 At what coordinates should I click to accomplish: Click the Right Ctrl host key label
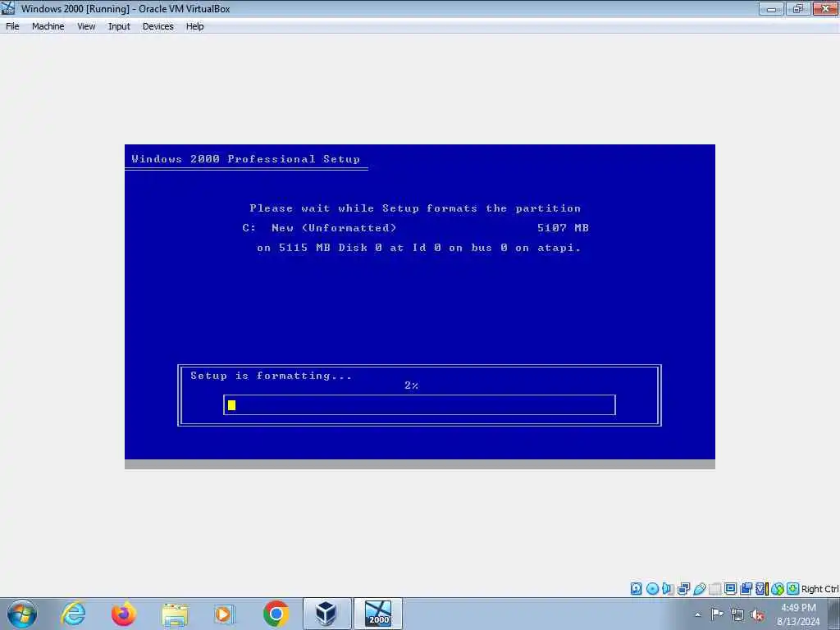[819, 589]
